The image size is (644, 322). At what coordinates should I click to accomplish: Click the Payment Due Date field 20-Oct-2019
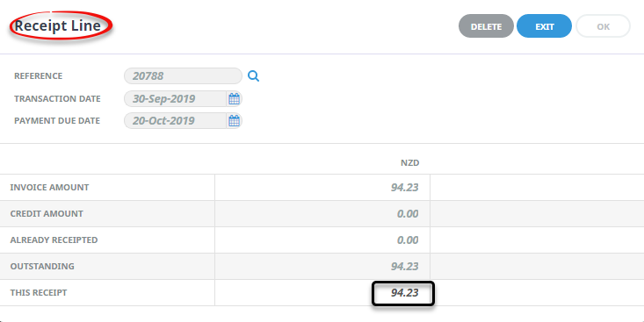pyautogui.click(x=176, y=121)
